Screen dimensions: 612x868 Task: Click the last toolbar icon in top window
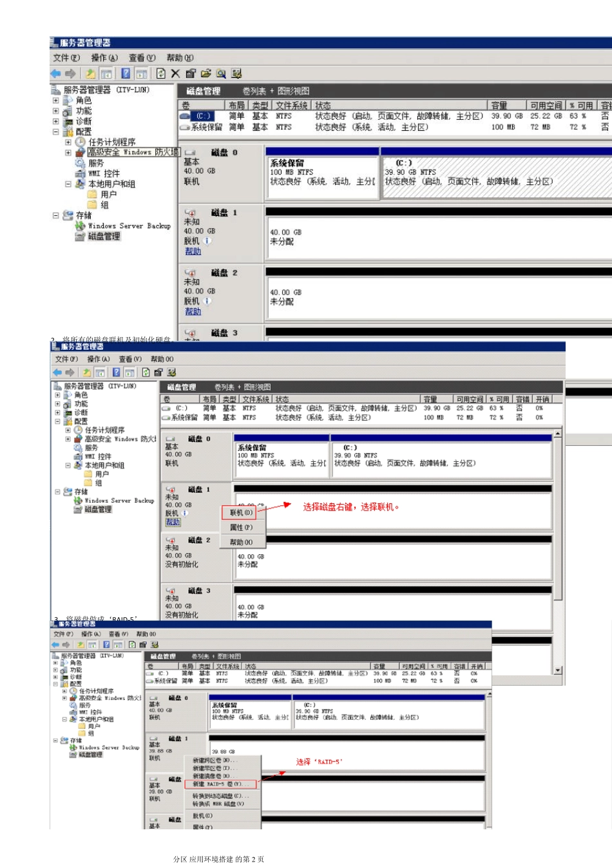pyautogui.click(x=236, y=73)
